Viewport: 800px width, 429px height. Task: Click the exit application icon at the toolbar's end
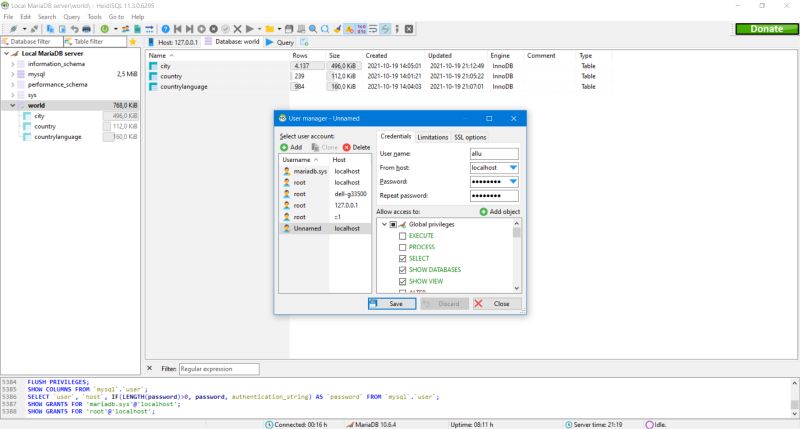coord(409,29)
